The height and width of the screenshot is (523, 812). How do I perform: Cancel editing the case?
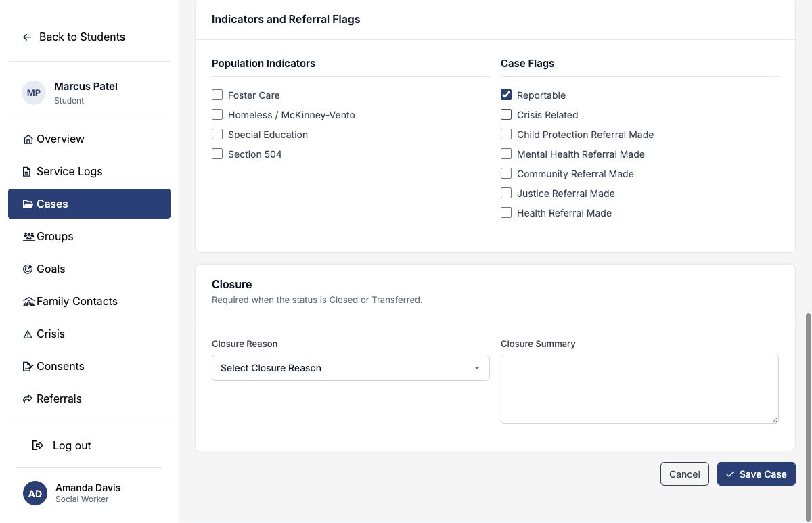(685, 474)
